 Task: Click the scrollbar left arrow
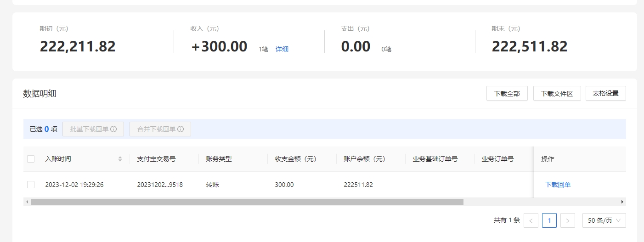[27, 202]
